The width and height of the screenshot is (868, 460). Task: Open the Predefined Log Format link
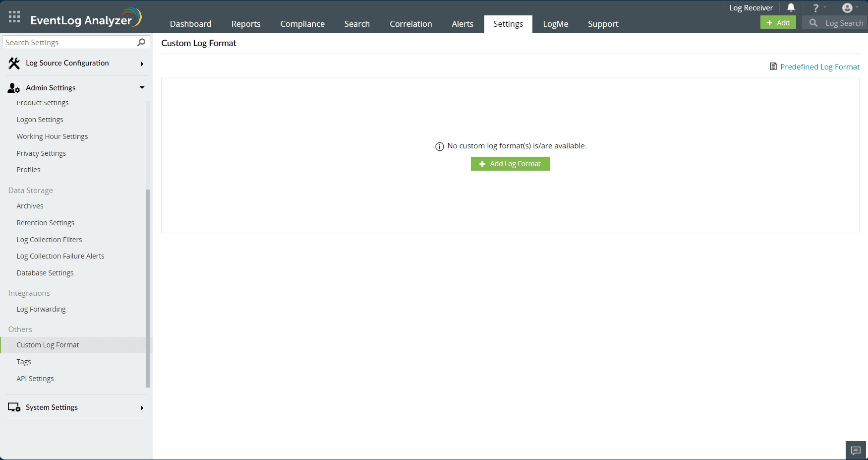pos(820,66)
